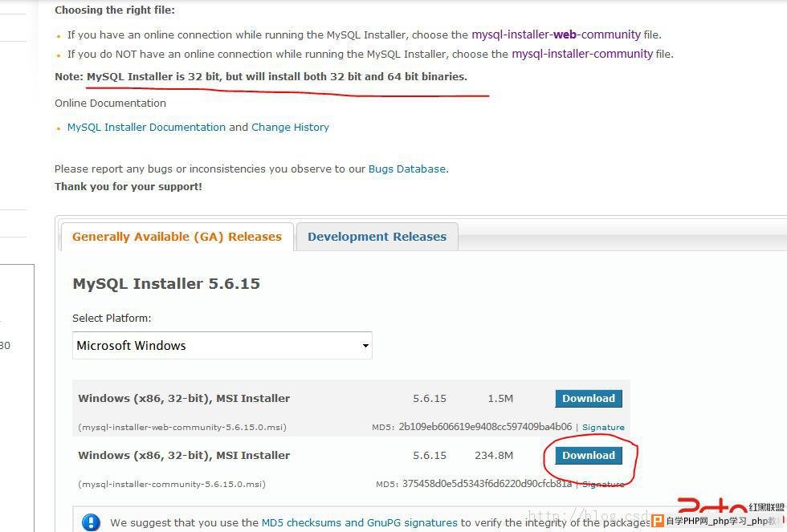Click the "MySQL Installer 5.6.15" heading
The width and height of the screenshot is (787, 532).
167,284
